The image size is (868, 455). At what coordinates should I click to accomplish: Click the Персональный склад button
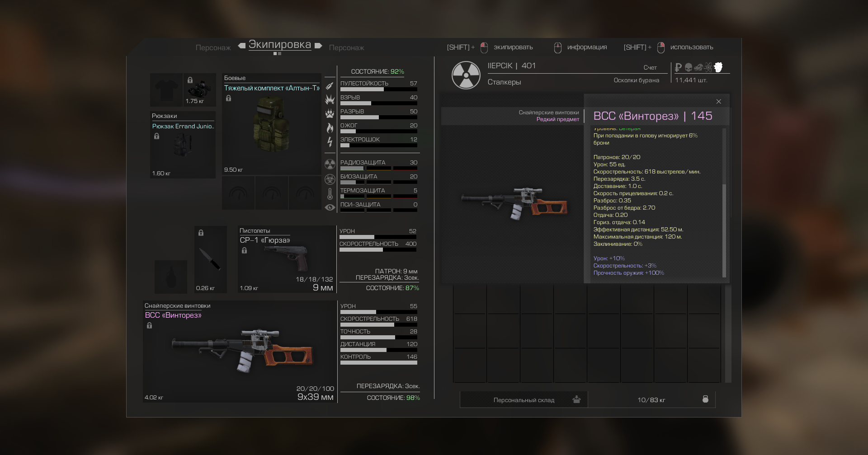(524, 400)
